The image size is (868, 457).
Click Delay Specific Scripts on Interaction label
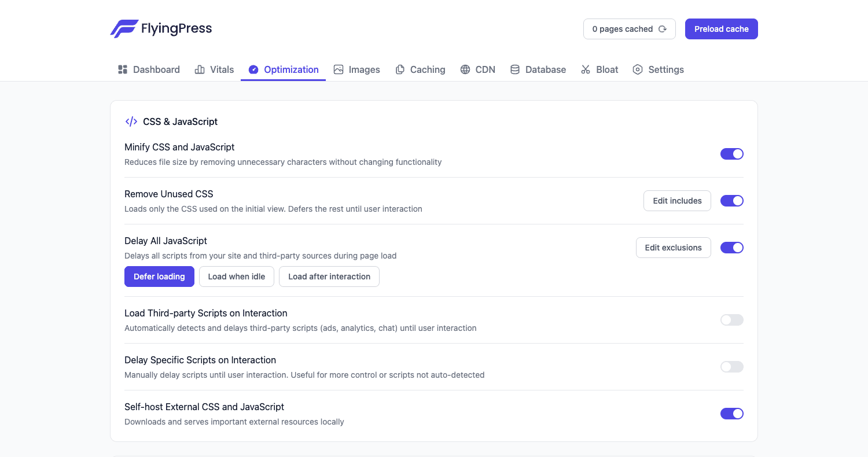click(x=200, y=360)
